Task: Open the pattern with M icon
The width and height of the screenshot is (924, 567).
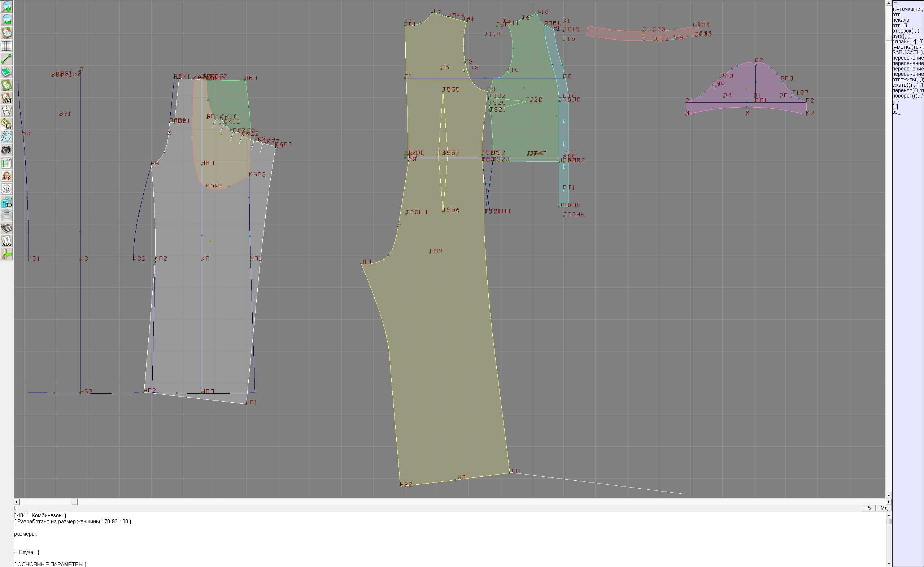Action: 6,98
